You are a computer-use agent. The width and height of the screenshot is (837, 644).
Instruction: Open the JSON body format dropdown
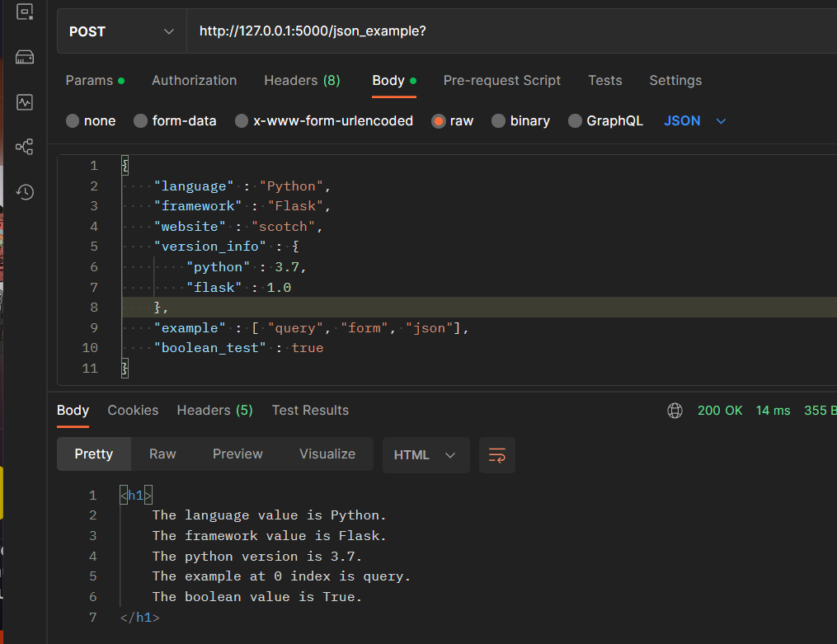[695, 121]
